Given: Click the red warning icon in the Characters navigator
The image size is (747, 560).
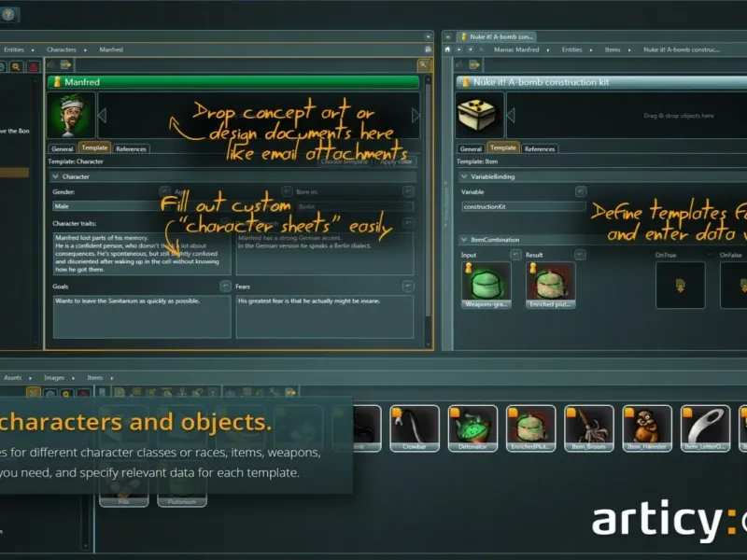Looking at the screenshot, I should click(33, 66).
